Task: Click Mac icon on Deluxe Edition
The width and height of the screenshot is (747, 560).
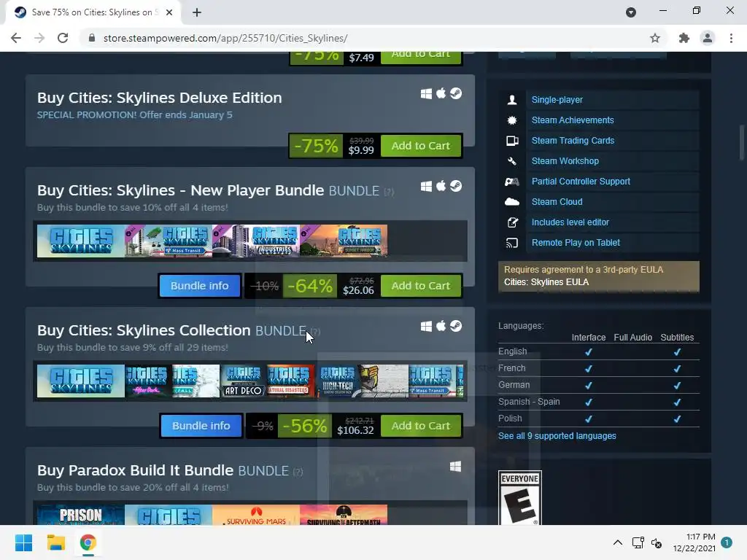Action: [x=441, y=93]
